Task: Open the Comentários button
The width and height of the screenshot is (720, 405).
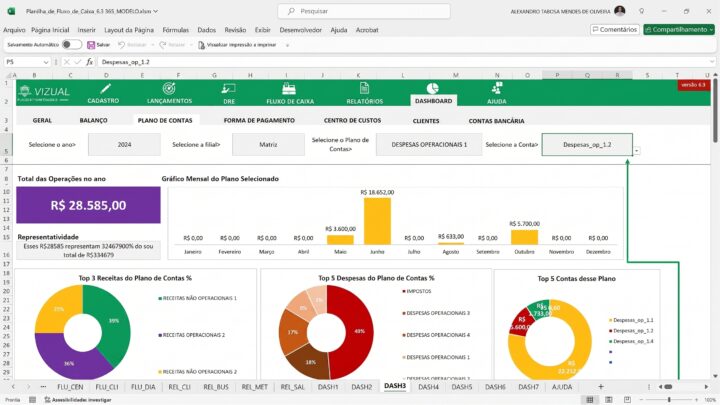Action: tap(615, 29)
